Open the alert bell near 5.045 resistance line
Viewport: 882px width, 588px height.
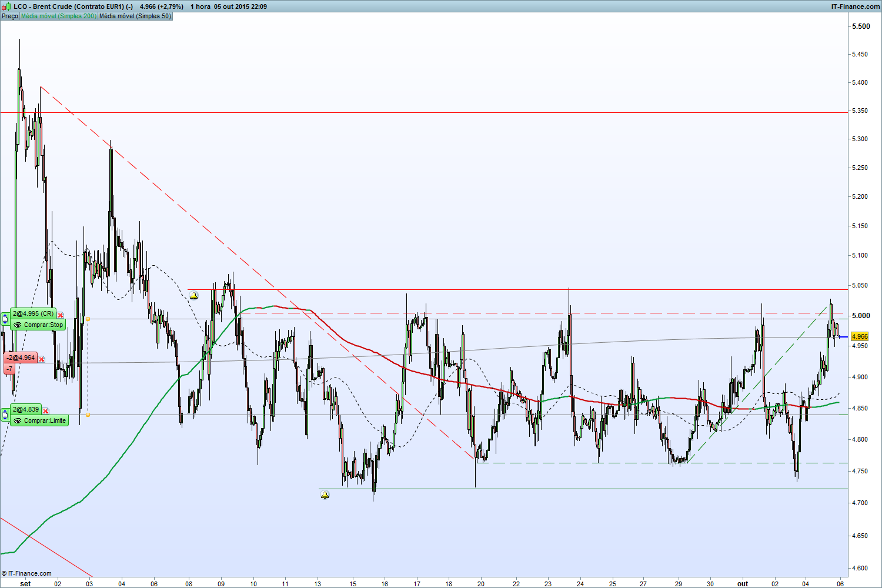193,296
